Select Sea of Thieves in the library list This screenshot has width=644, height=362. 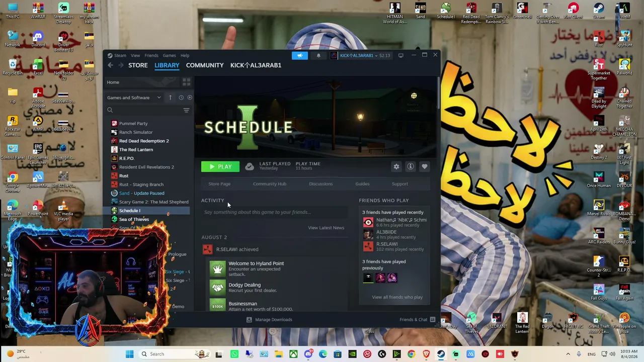point(134,219)
